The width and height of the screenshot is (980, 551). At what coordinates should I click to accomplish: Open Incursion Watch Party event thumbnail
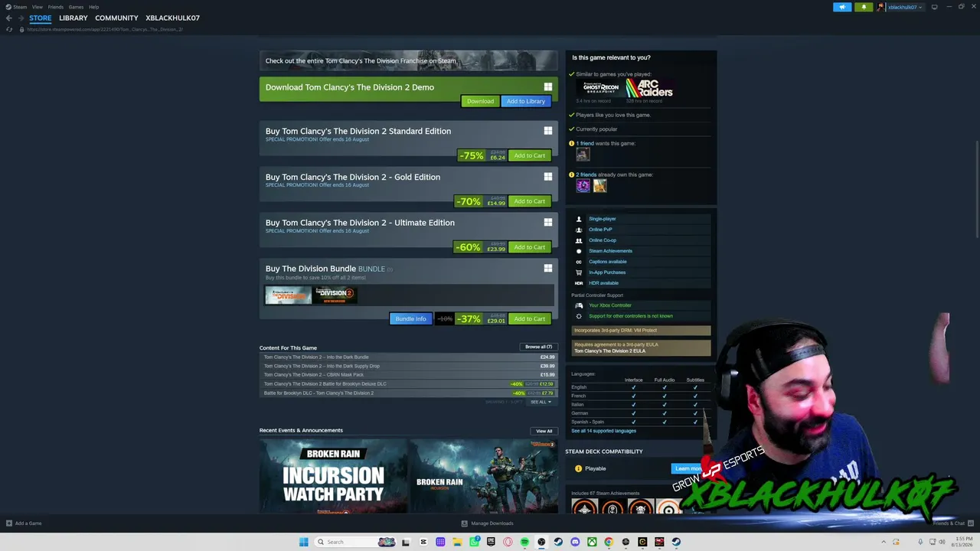click(x=333, y=477)
